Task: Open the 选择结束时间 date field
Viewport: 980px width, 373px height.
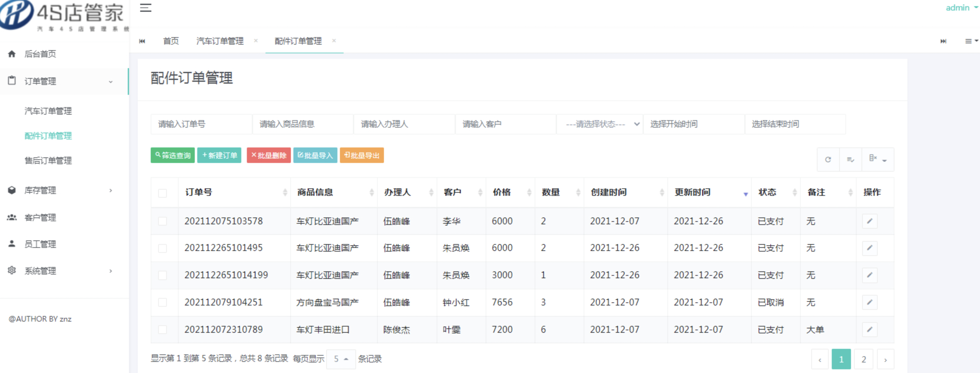Action: click(x=795, y=124)
